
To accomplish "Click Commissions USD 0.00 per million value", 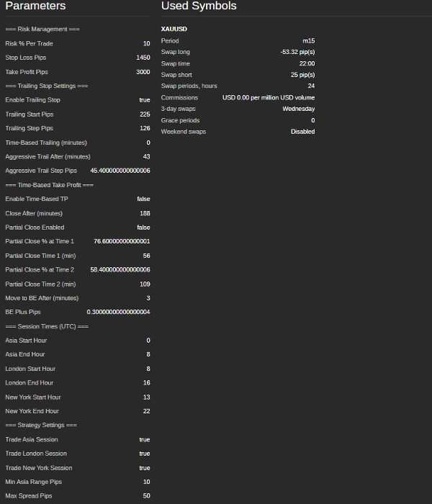I will pyautogui.click(x=269, y=98).
